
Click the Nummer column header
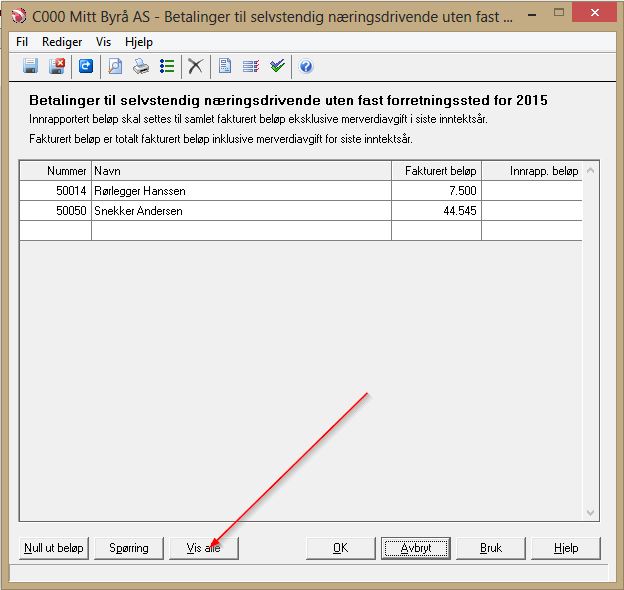pos(55,171)
